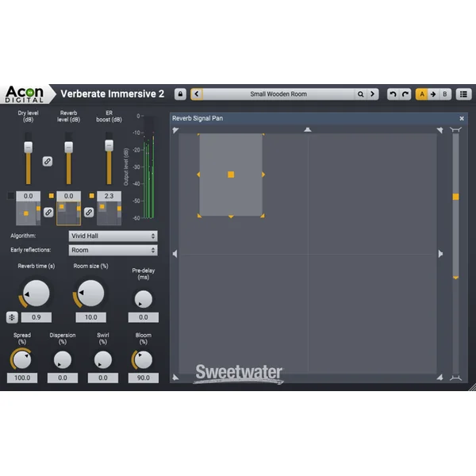Click the Room size 10.0 value field
This screenshot has width=476, height=476.
[x=90, y=317]
